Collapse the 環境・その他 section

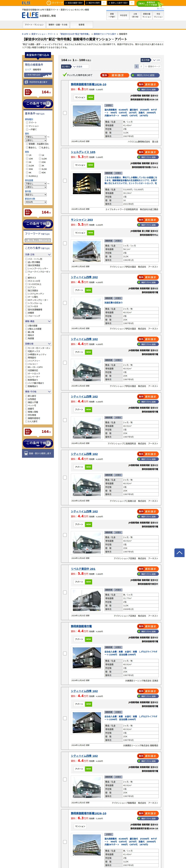tap(38, 392)
